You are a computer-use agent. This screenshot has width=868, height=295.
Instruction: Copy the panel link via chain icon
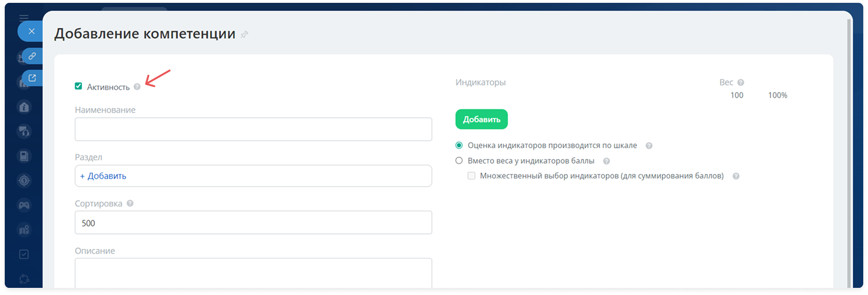(32, 56)
